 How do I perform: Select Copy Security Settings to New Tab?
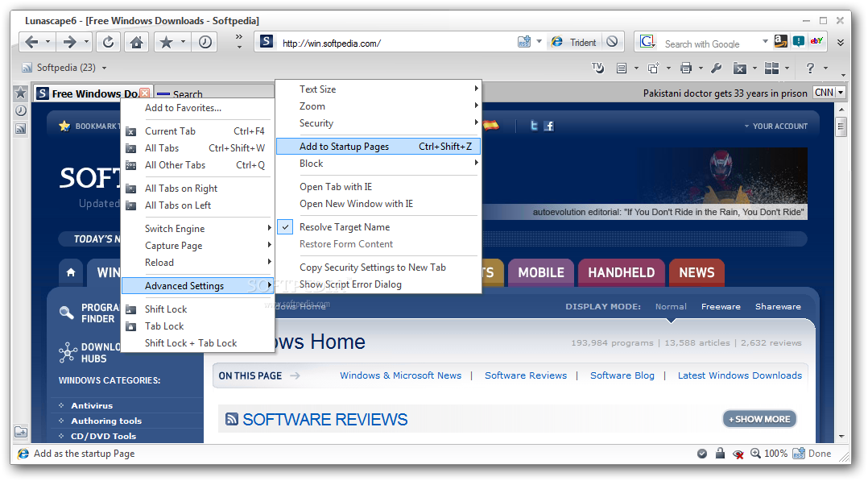pyautogui.click(x=378, y=267)
